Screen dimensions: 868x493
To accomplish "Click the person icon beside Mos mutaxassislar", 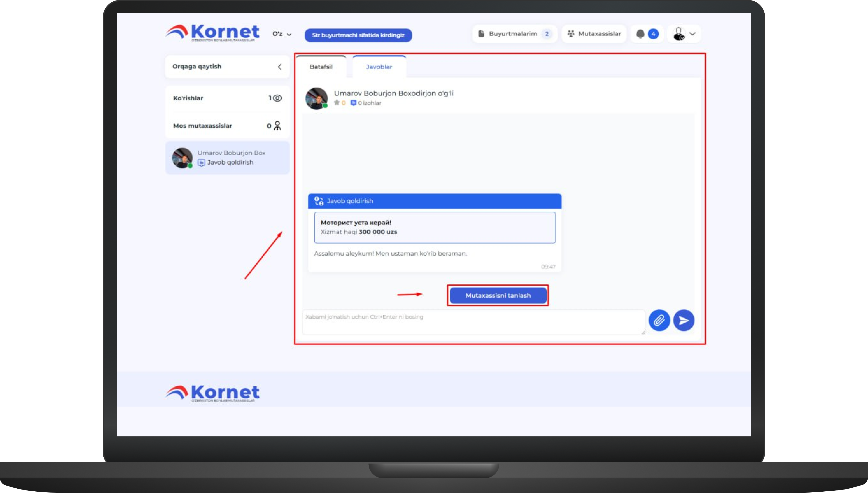I will (277, 126).
